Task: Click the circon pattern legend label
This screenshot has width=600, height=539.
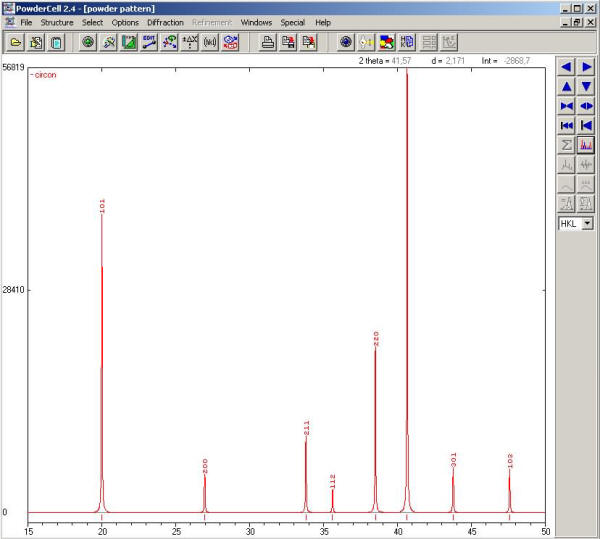Action: click(44, 75)
